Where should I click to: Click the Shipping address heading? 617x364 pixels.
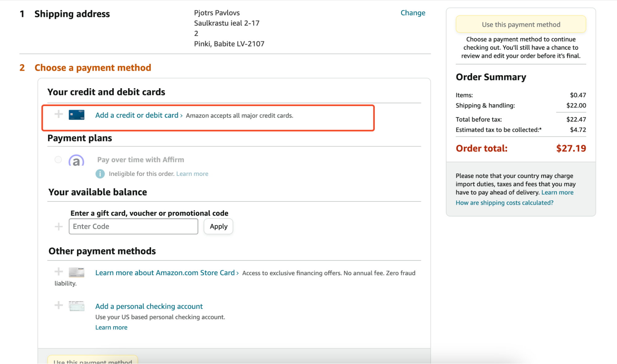coord(72,14)
